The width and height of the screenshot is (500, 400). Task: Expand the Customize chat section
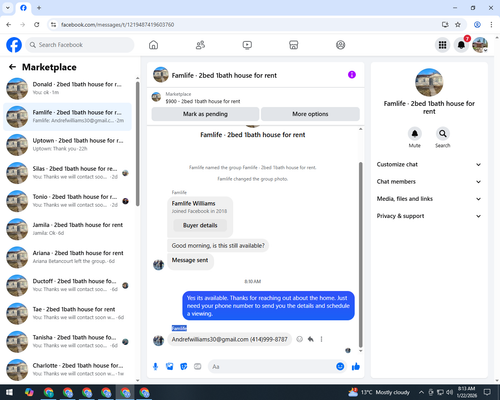[429, 164]
